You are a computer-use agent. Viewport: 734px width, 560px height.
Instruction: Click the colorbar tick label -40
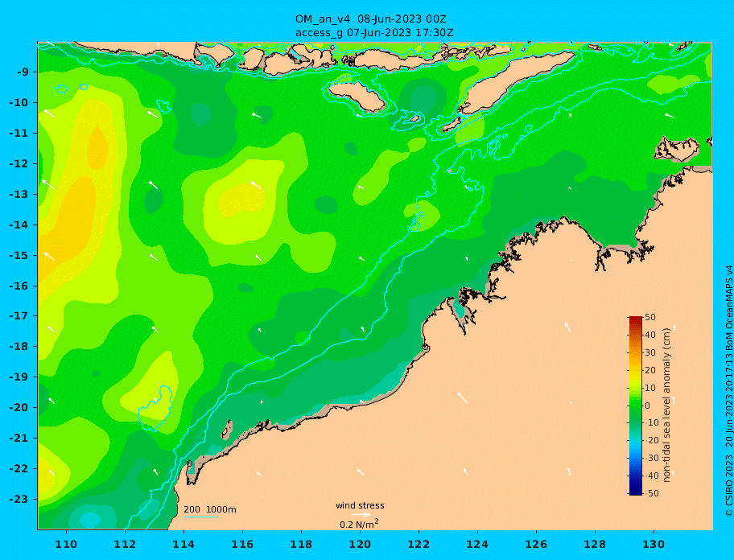(x=650, y=476)
